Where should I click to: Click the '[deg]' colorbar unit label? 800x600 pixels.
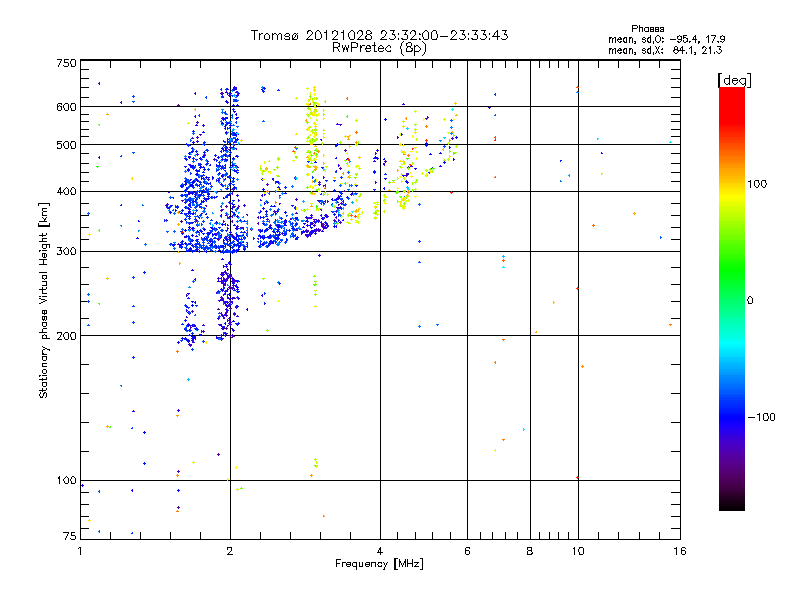[734, 80]
